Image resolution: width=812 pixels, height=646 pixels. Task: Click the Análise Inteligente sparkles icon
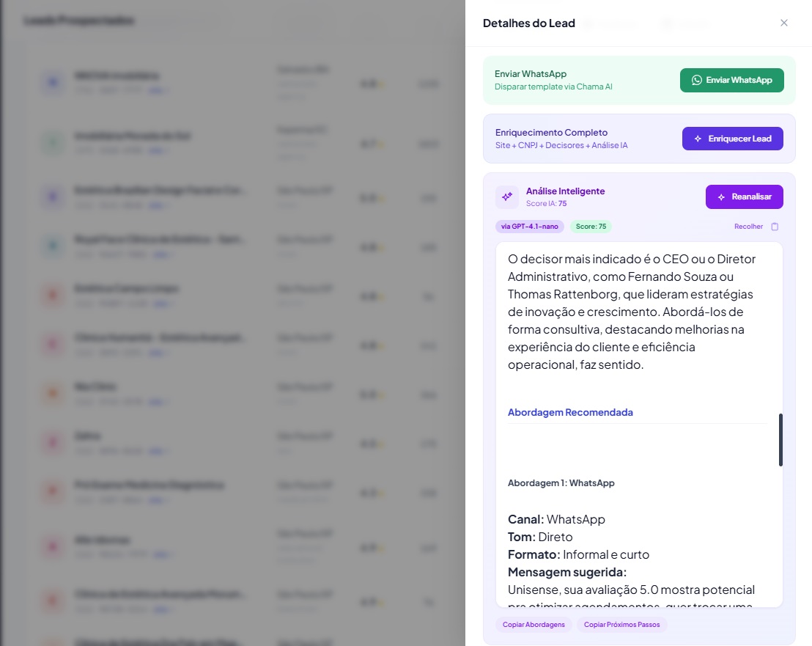click(x=506, y=197)
